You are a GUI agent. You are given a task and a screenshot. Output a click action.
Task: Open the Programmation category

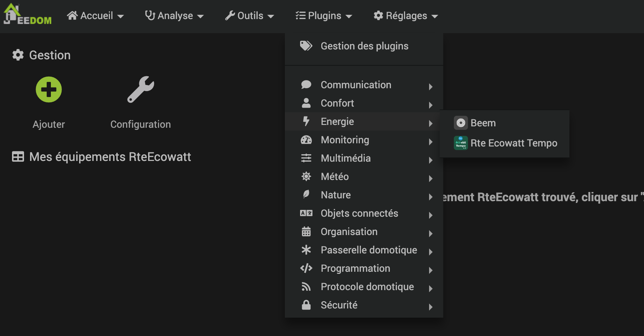(x=364, y=268)
